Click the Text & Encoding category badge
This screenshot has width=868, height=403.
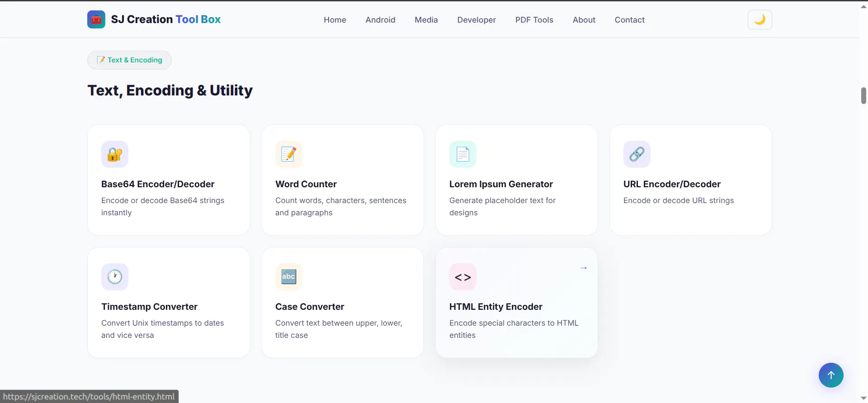point(129,60)
